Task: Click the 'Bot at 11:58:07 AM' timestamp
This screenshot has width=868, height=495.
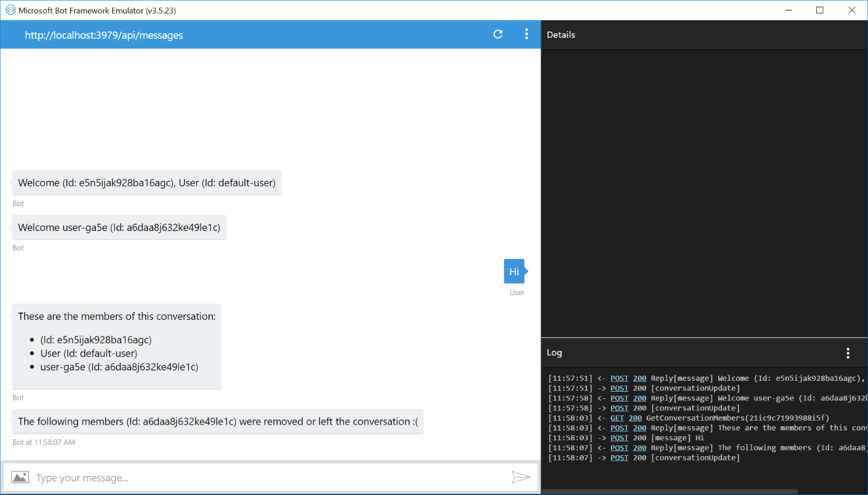Action: pos(44,442)
